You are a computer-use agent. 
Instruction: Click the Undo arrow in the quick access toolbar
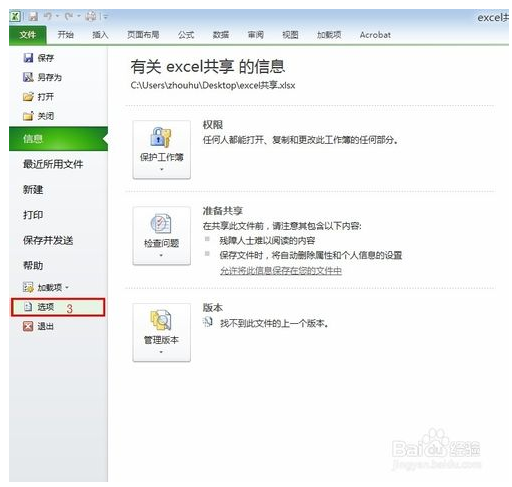(x=48, y=16)
